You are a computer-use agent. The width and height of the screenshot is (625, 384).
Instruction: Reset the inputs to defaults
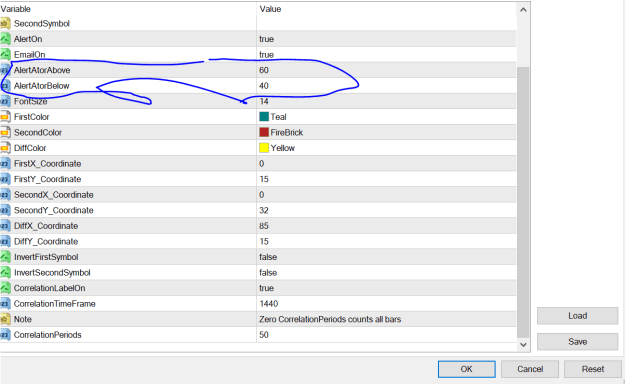(x=593, y=369)
